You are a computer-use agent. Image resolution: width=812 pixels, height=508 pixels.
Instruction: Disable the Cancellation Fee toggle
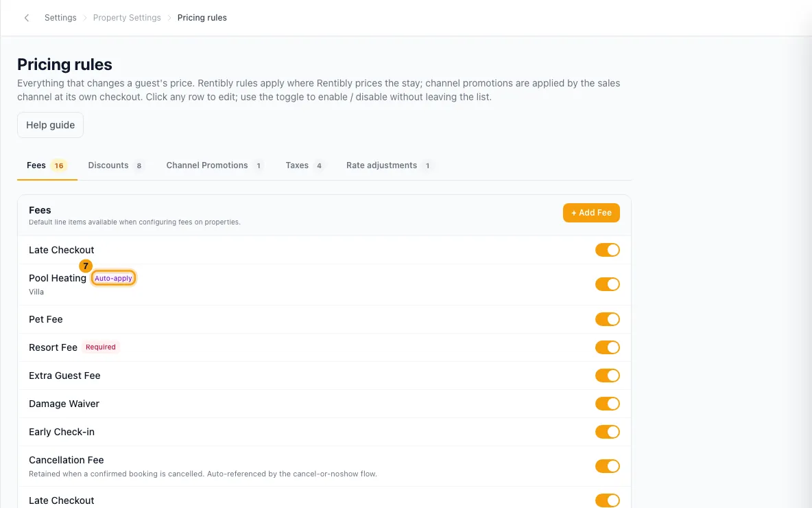[x=607, y=466]
